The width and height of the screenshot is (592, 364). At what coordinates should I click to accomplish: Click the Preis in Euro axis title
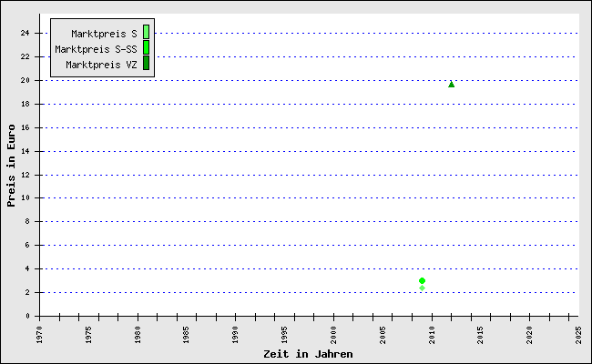12,166
